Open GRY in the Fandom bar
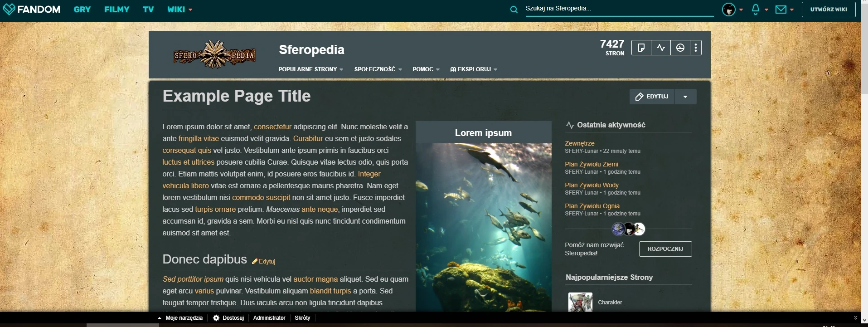This screenshot has height=327, width=868. 82,10
